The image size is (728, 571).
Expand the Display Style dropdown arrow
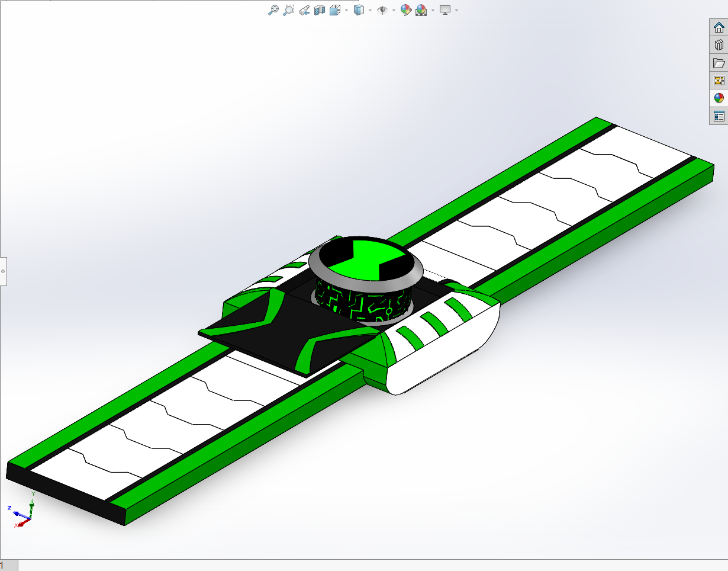coord(370,10)
